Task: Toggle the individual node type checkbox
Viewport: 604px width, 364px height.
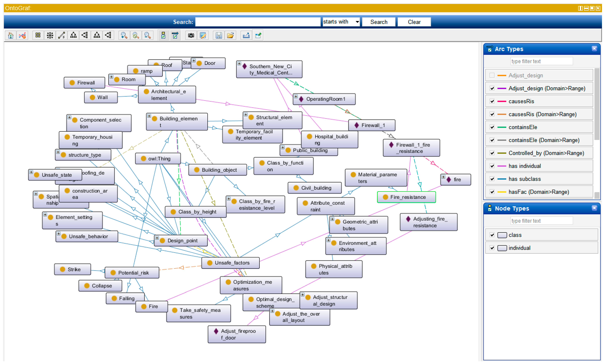Action: pos(492,248)
